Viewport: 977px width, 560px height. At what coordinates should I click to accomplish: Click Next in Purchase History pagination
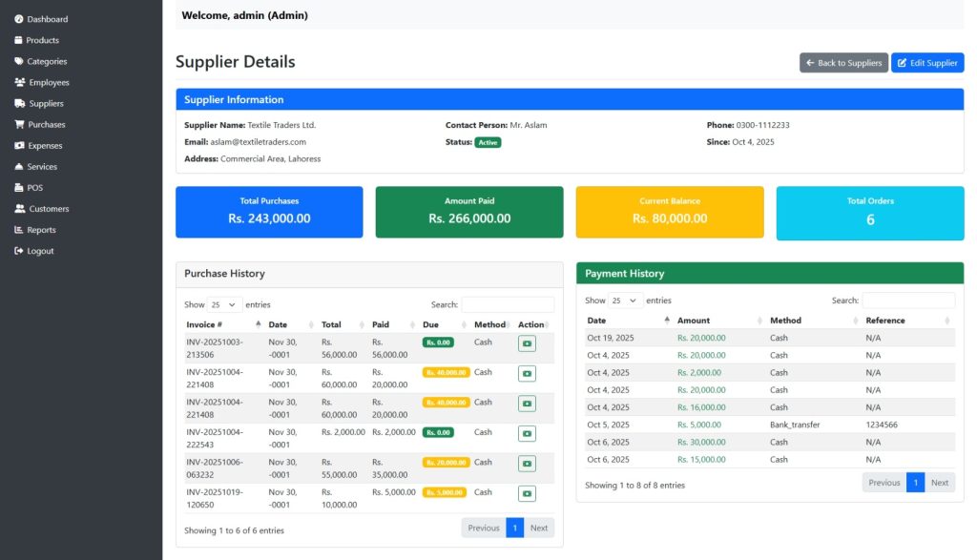(x=539, y=528)
